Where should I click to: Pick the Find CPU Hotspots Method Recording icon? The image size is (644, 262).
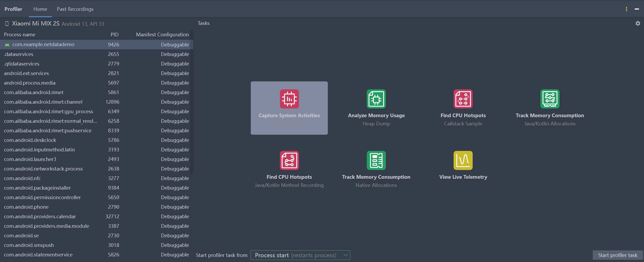pos(289,160)
